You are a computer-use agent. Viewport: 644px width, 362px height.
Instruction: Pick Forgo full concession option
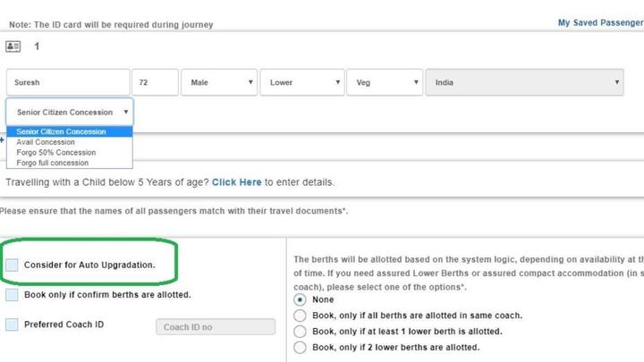pyautogui.click(x=52, y=164)
